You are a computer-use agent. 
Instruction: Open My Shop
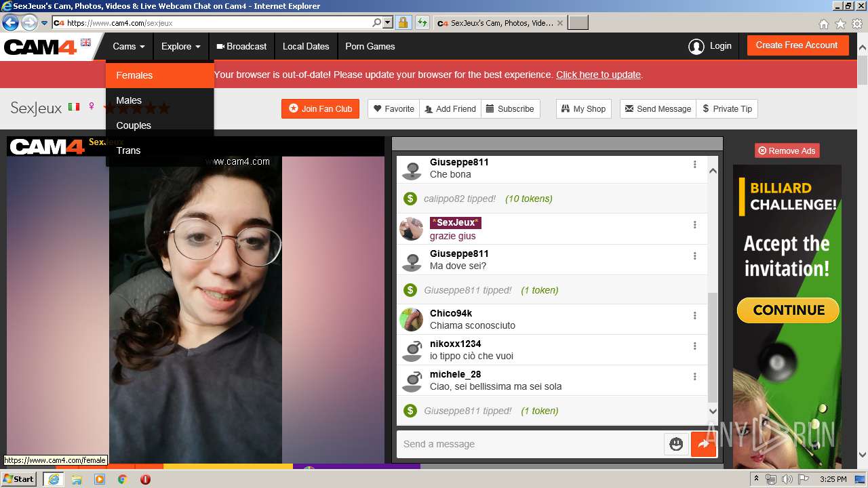pyautogui.click(x=583, y=108)
